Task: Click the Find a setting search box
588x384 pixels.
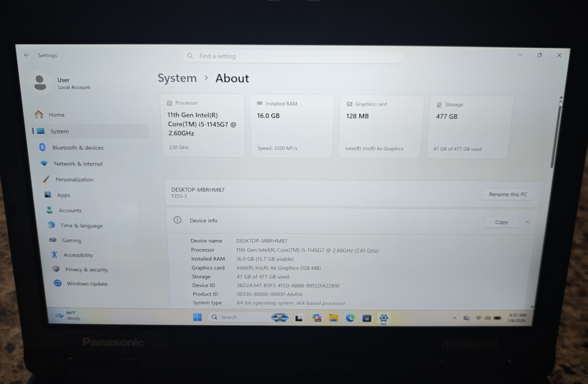Action: tap(293, 57)
